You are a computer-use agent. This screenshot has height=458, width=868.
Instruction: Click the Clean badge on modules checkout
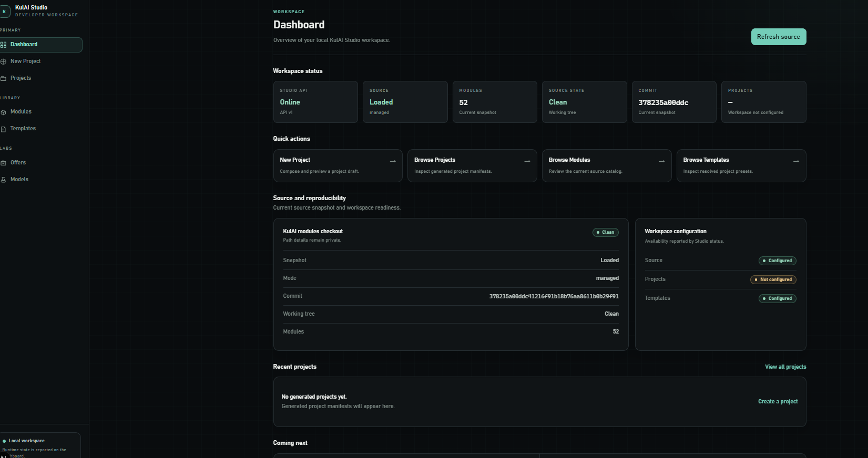[x=606, y=232]
